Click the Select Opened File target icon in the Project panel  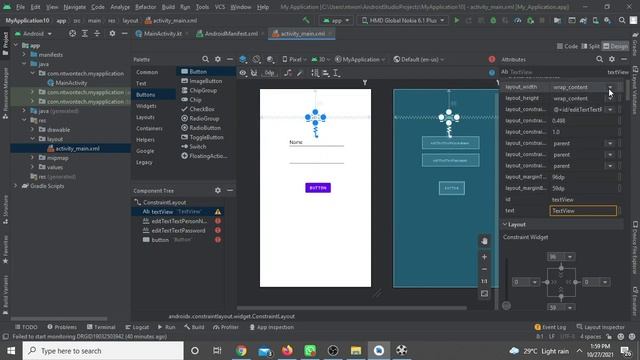[72, 33]
